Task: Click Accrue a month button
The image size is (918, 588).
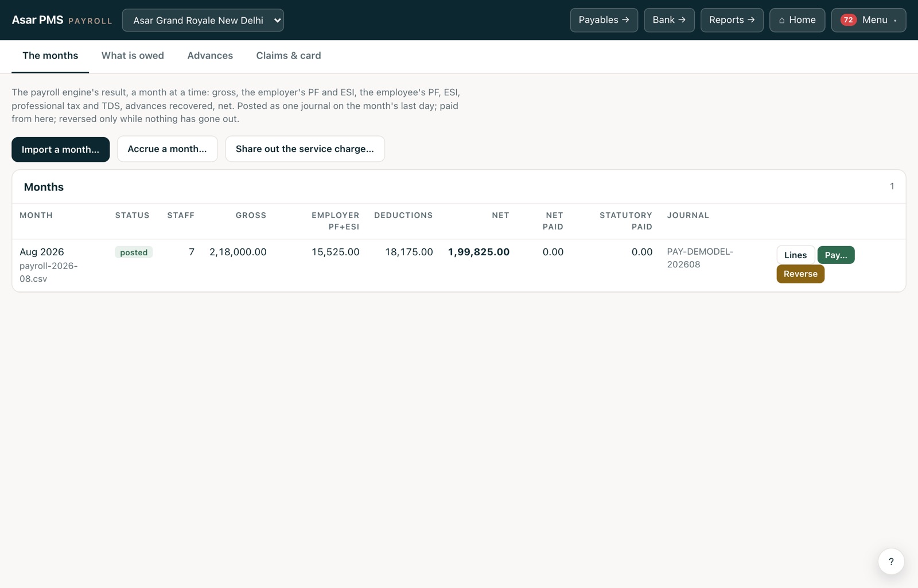Action: tap(167, 149)
